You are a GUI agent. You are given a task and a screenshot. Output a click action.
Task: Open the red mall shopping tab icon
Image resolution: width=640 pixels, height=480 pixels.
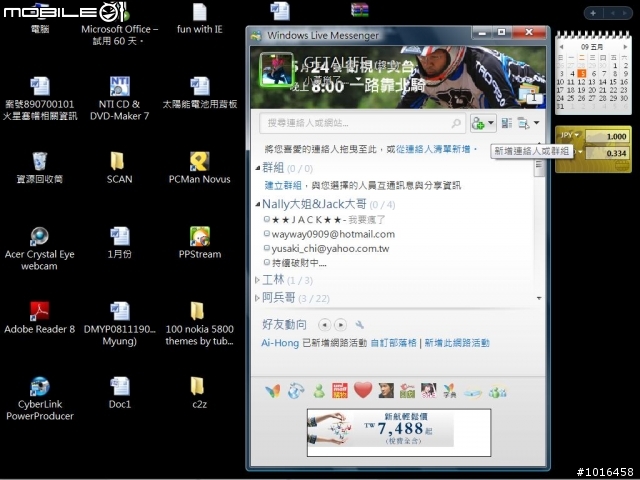click(x=340, y=390)
